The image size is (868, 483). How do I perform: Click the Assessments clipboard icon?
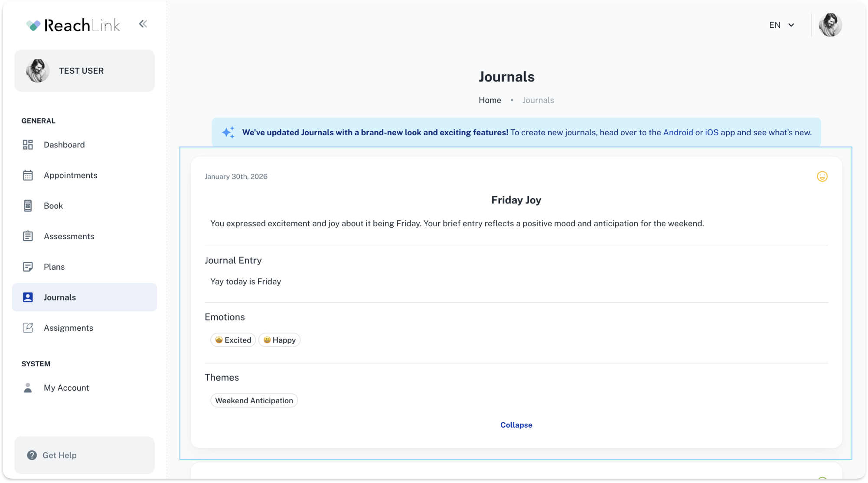28,236
